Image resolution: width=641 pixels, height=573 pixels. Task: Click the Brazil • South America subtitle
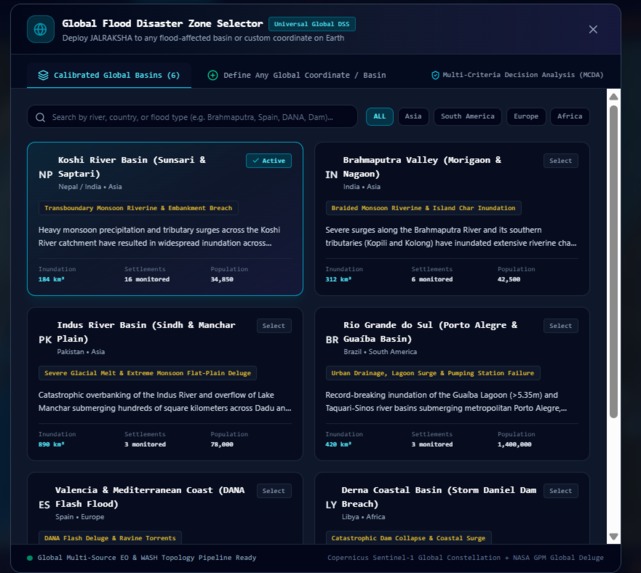coord(380,352)
